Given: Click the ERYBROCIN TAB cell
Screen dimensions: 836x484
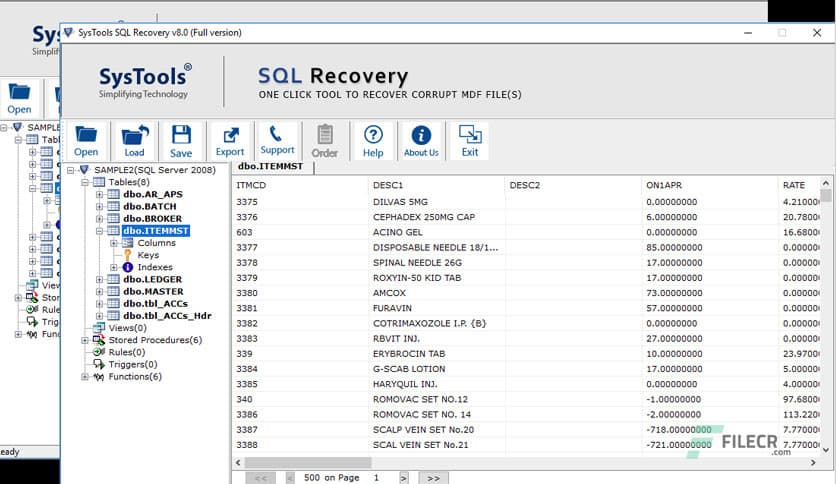Looking at the screenshot, I should pos(437,354).
